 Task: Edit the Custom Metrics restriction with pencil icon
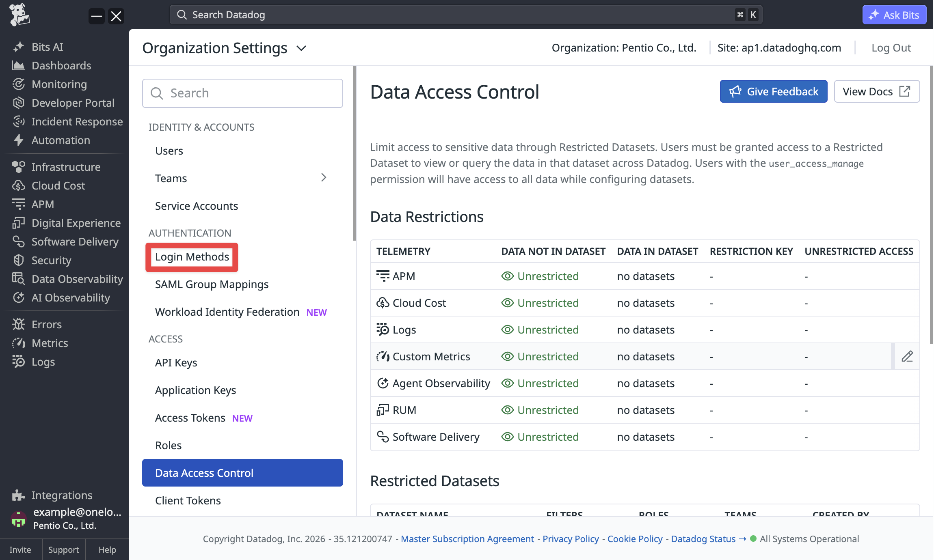tap(907, 356)
